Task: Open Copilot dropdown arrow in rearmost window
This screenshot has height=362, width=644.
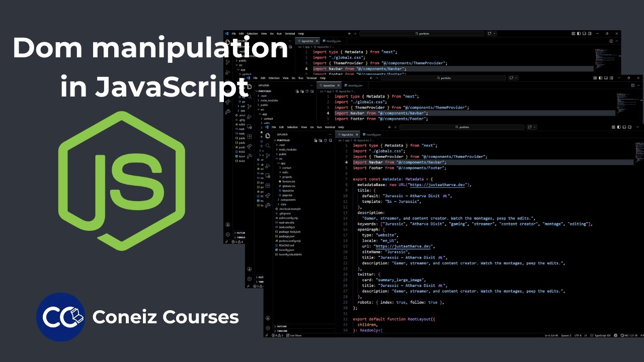Action: click(495, 34)
